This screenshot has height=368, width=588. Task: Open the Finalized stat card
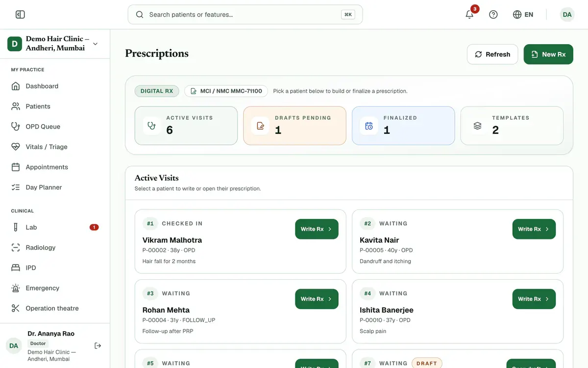pos(403,126)
